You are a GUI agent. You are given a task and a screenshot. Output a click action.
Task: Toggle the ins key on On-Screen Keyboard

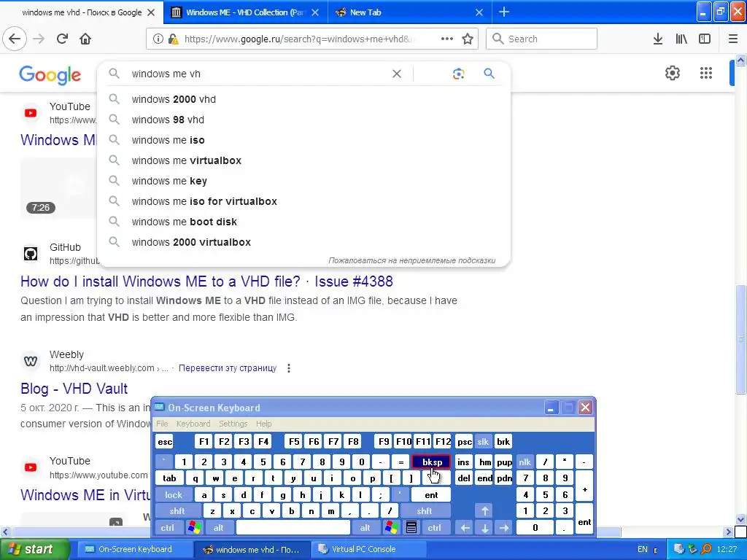[463, 462]
